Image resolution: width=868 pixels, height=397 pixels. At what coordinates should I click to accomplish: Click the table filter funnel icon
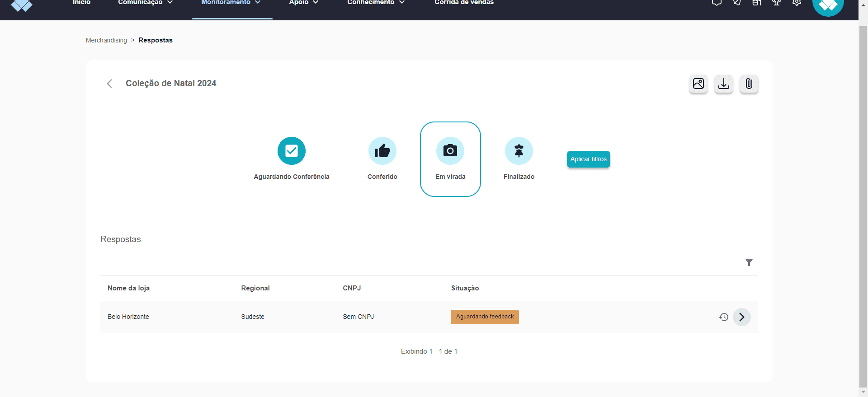(x=749, y=262)
